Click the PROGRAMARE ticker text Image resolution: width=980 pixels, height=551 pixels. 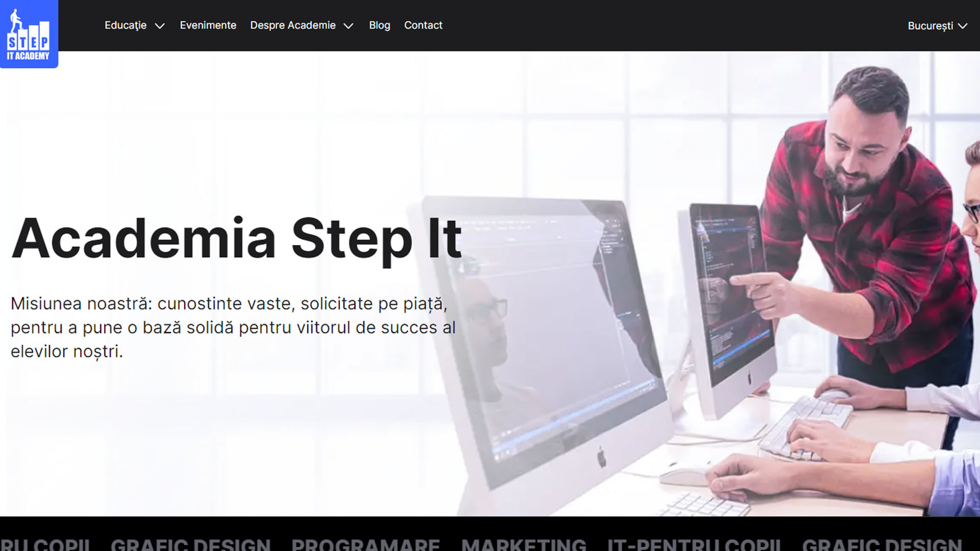(x=365, y=544)
